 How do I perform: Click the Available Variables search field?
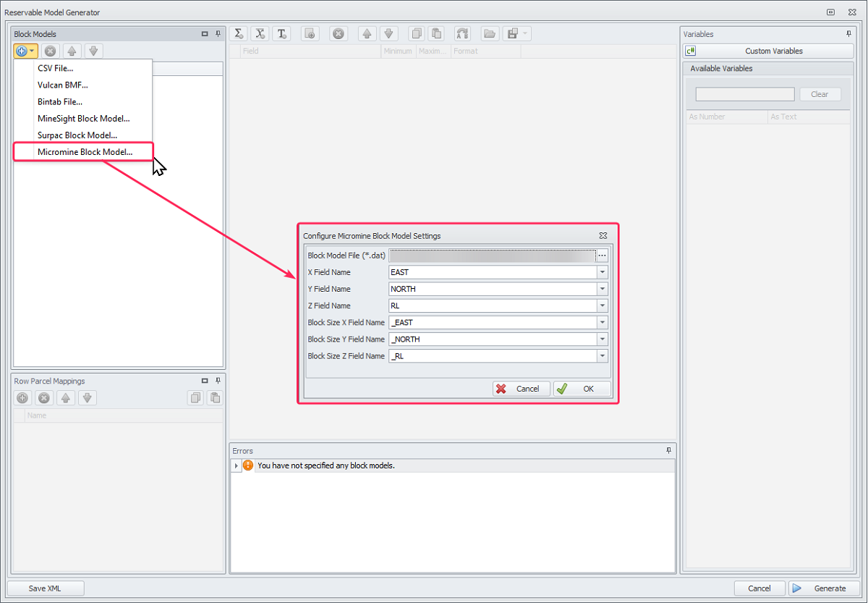[744, 94]
